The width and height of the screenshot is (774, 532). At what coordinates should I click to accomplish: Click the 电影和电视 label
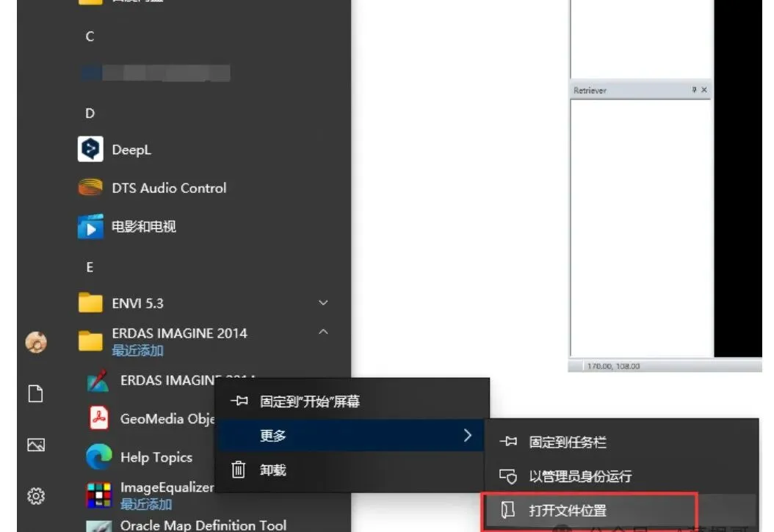coord(144,226)
